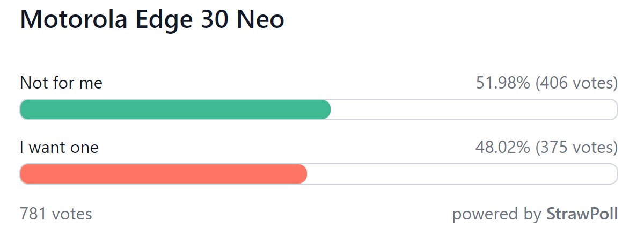Image resolution: width=644 pixels, height=227 pixels.
Task: Click the right end of the green bar fill
Action: (327, 109)
